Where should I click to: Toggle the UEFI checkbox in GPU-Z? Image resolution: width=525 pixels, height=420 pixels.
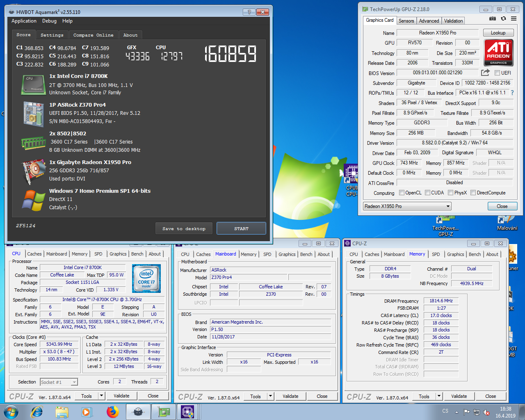click(x=497, y=73)
